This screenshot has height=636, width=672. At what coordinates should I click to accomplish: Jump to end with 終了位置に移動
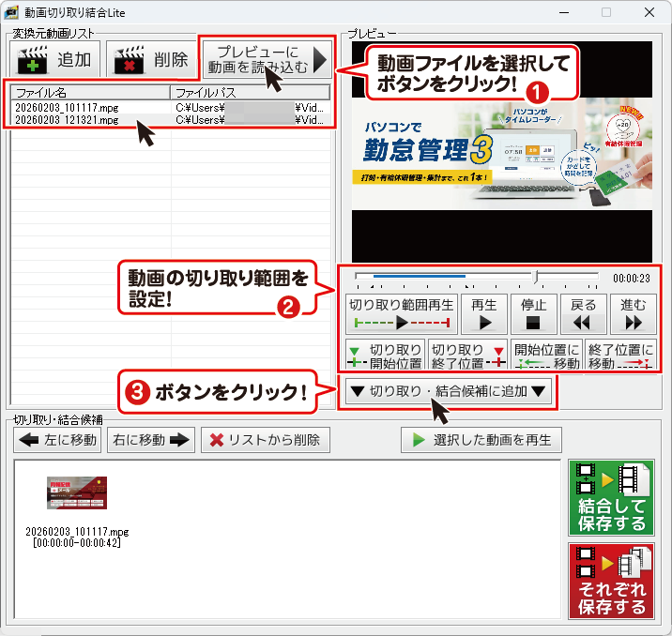[619, 356]
